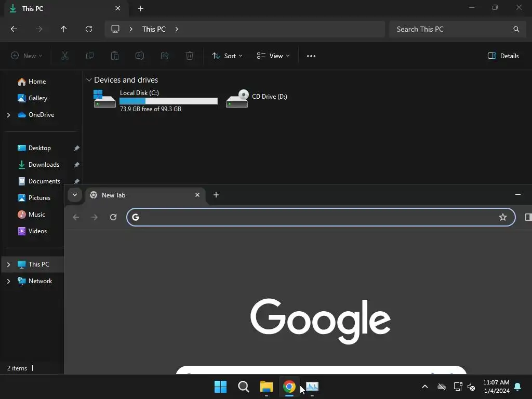Open the performance monitor taskbar app
This screenshot has width=532, height=399.
(312, 387)
